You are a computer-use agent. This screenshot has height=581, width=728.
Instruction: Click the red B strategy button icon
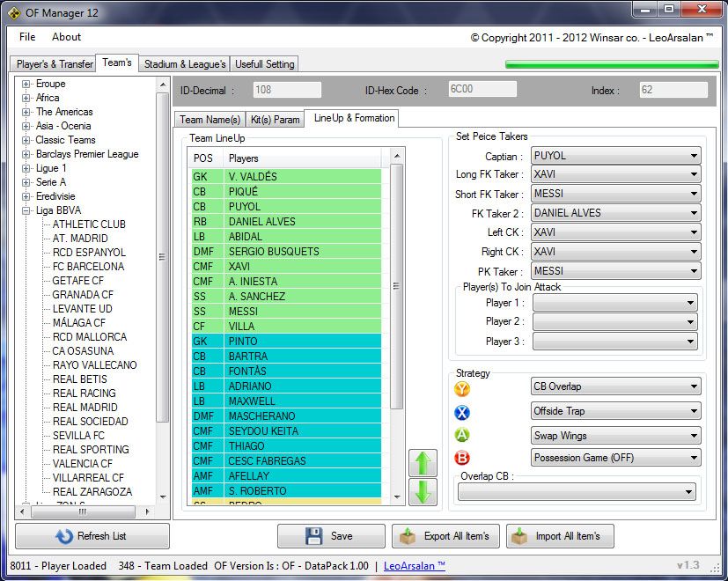tap(462, 458)
